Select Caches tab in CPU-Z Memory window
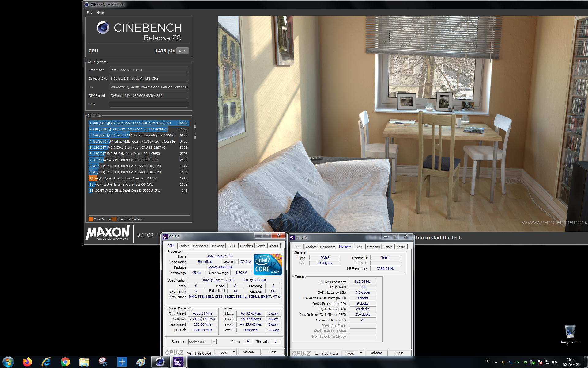Image resolution: width=588 pixels, height=368 pixels. [x=311, y=247]
